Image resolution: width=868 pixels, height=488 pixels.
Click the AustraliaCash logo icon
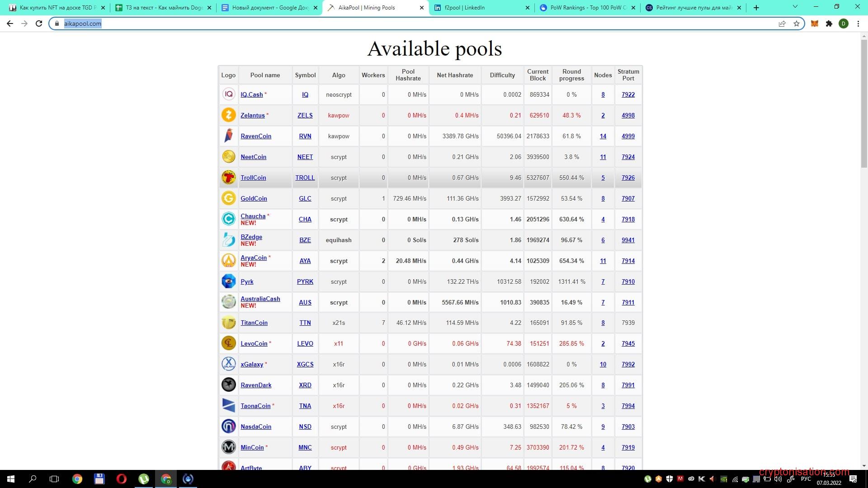pyautogui.click(x=228, y=302)
